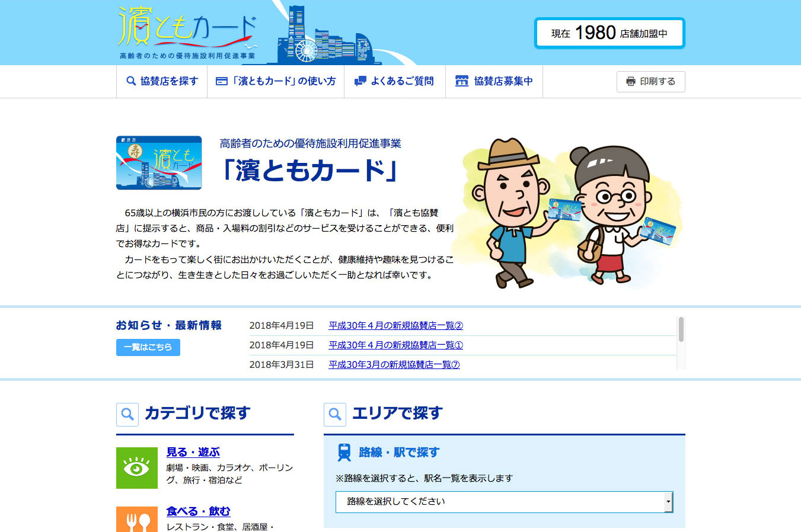Click the エリアで探す heading text
Viewport: 801px width, 532px height.
pos(398,413)
